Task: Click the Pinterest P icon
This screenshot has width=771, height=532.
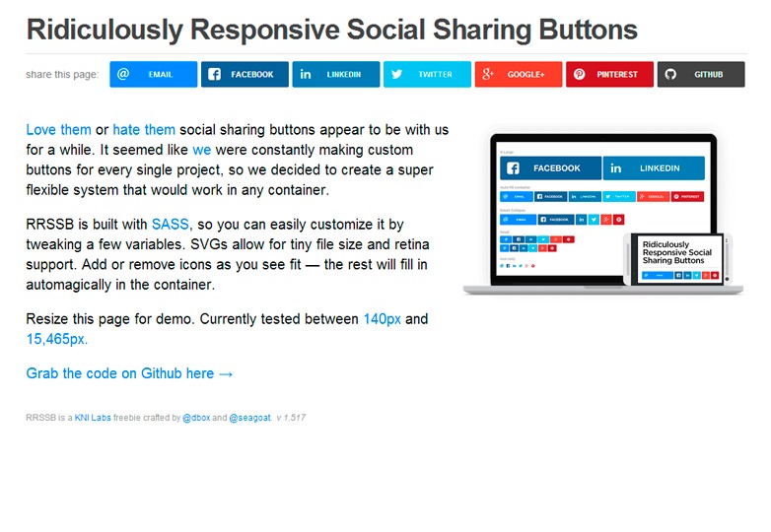Action: 579,74
